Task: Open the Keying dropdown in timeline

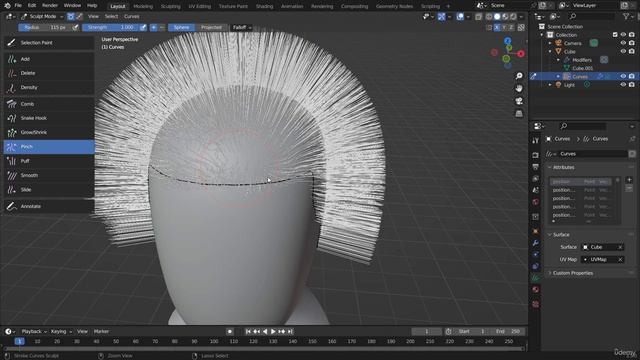Action: [x=61, y=331]
